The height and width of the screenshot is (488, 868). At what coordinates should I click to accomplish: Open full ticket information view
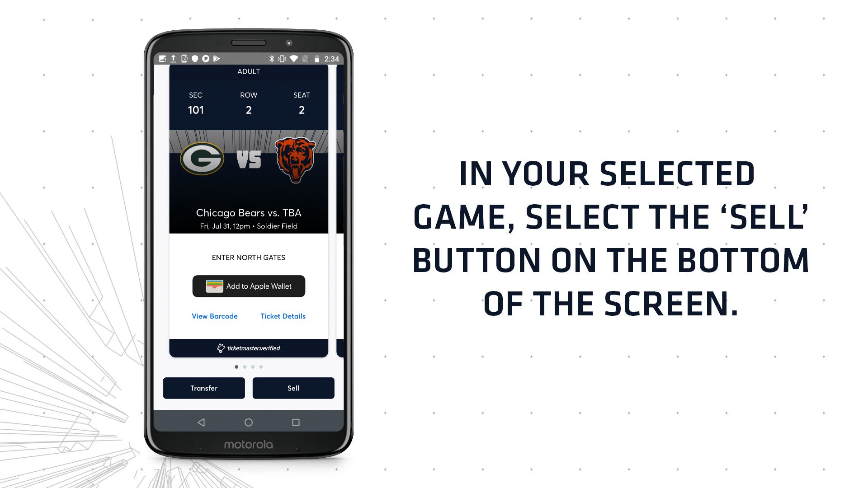pyautogui.click(x=283, y=316)
